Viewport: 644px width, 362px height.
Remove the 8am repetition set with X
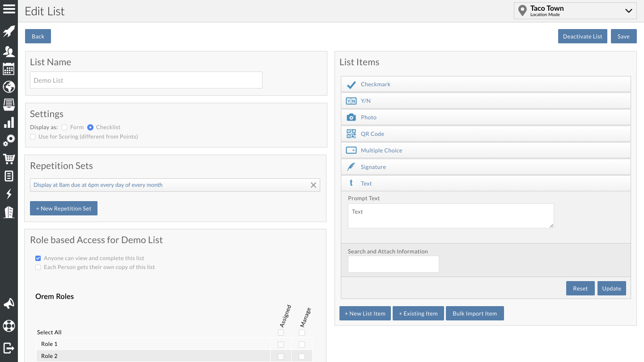click(314, 185)
